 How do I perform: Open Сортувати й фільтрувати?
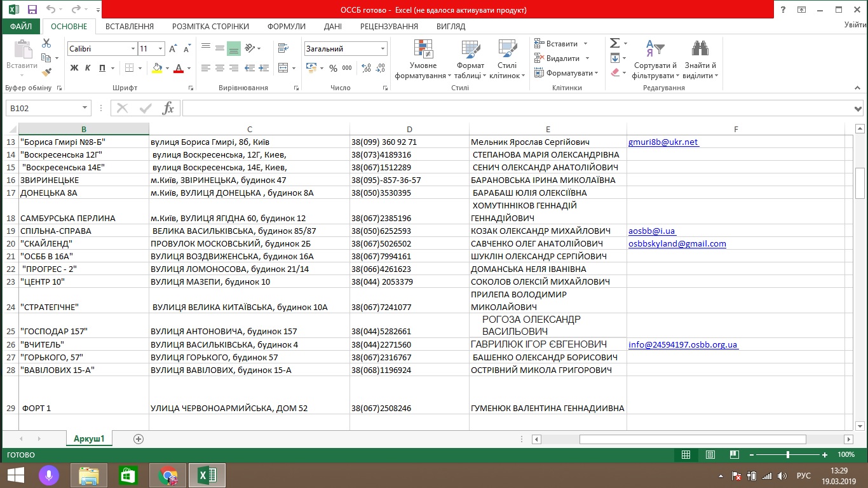coord(654,60)
